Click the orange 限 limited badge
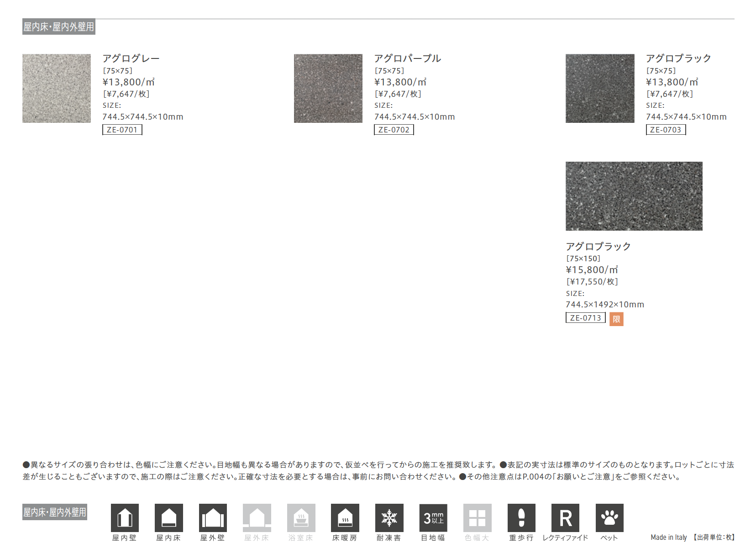The image size is (756, 559). [616, 319]
